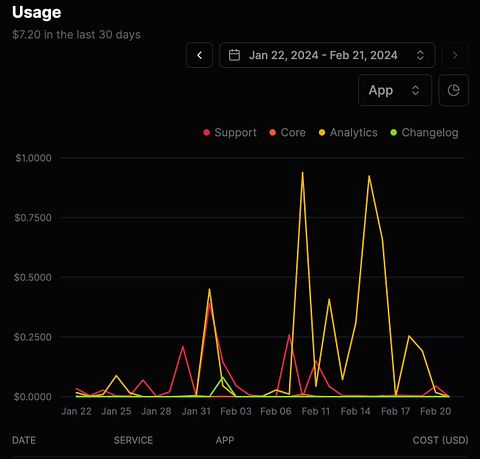Click Analytics peak near Feb 14

click(x=369, y=176)
